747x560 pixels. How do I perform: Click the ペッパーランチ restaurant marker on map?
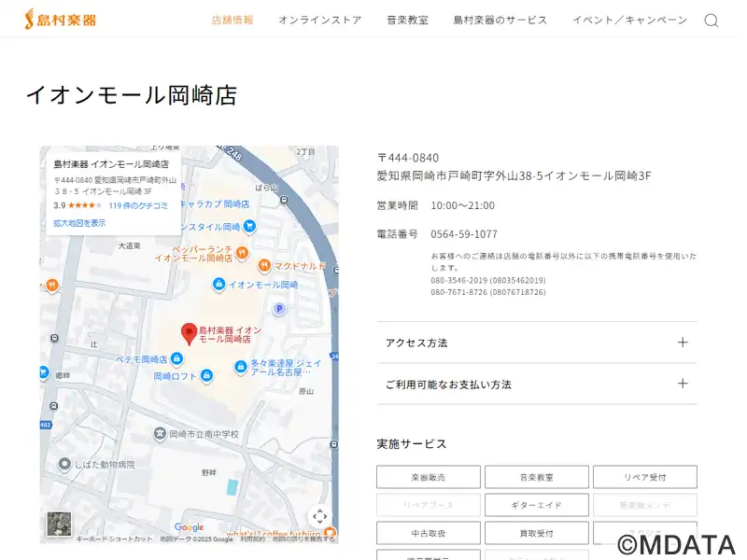point(241,252)
